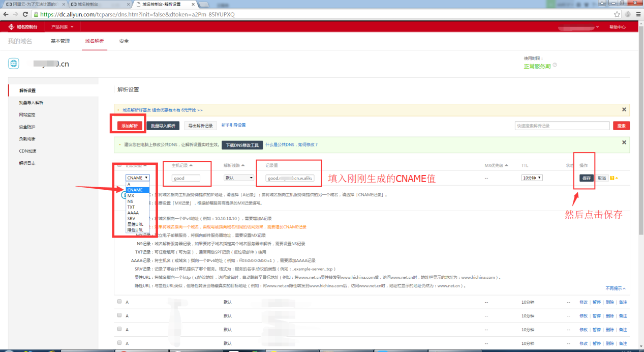Click the domain globe icon
This screenshot has width=644, height=352.
tap(14, 63)
